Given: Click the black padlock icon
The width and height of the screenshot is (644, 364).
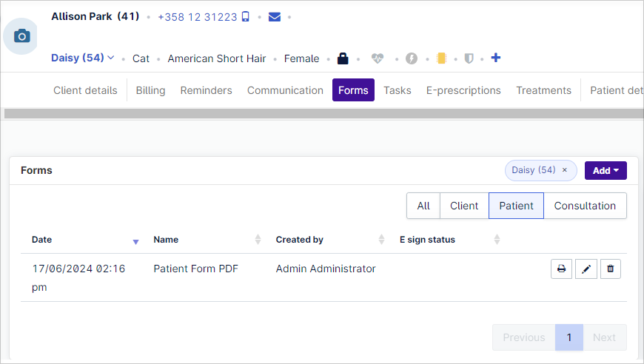Looking at the screenshot, I should tap(343, 58).
